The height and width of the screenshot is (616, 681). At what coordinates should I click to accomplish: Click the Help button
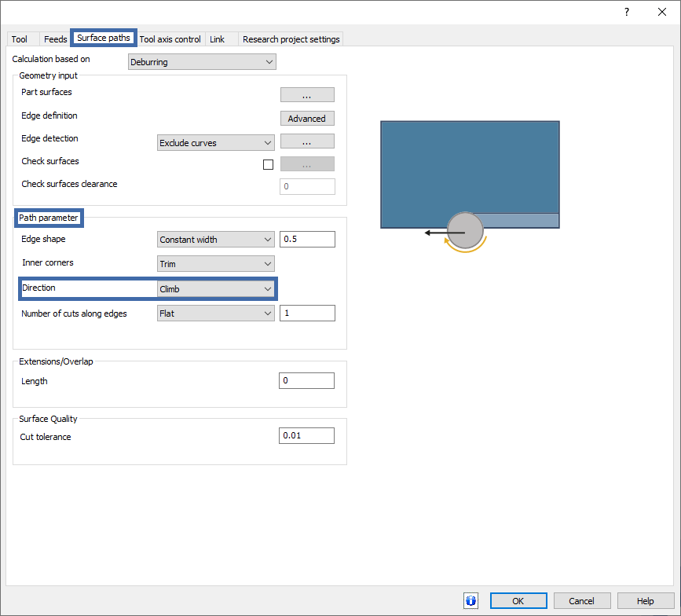[x=646, y=601]
